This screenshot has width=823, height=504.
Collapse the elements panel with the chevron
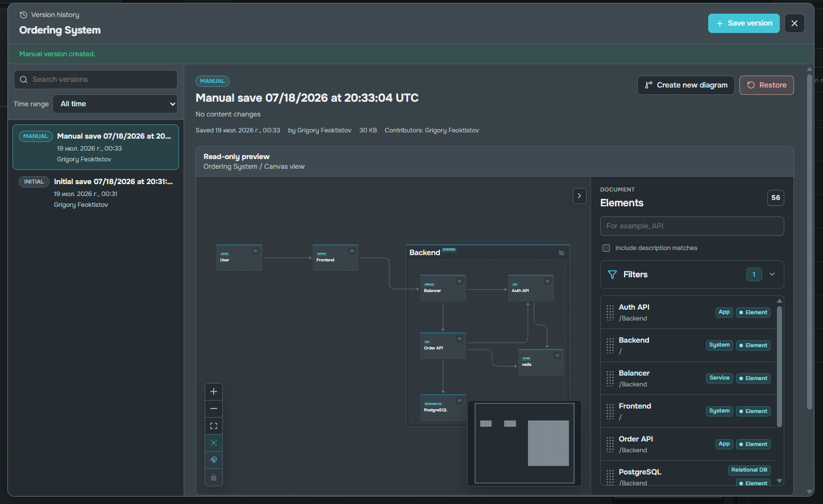coord(579,196)
